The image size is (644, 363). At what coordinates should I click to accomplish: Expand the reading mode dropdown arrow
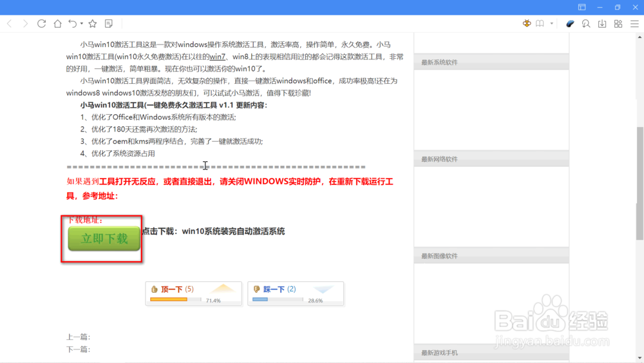coord(552,23)
